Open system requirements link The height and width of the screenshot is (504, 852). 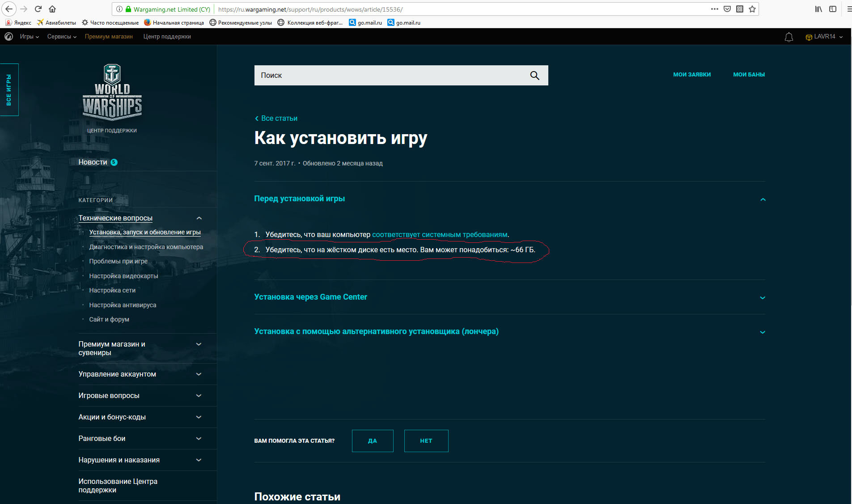click(440, 235)
